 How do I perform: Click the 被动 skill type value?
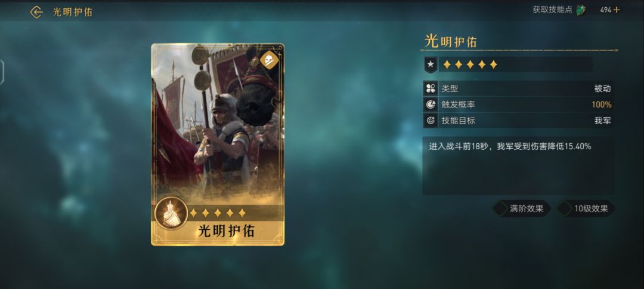602,88
